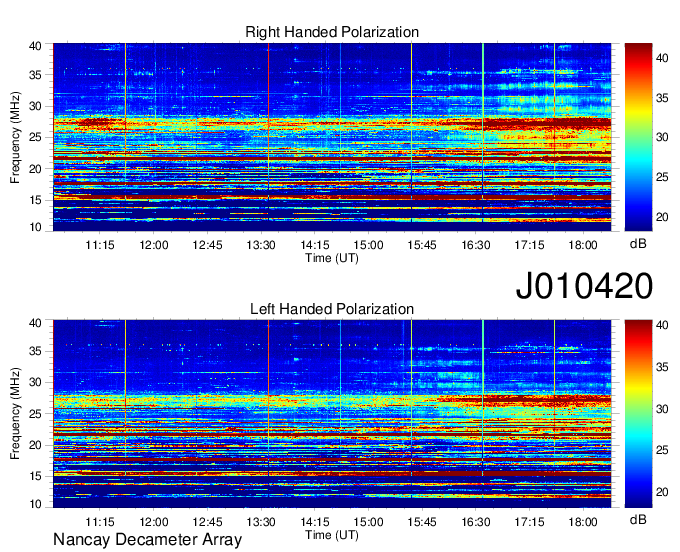The height and width of the screenshot is (552, 680).
Task: Click 11:15 tick on Left Handed time axis
Action: [x=100, y=522]
